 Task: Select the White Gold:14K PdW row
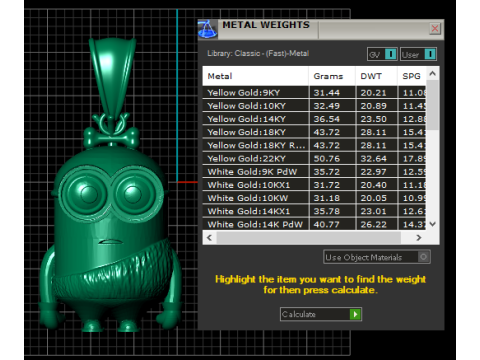coord(314,224)
